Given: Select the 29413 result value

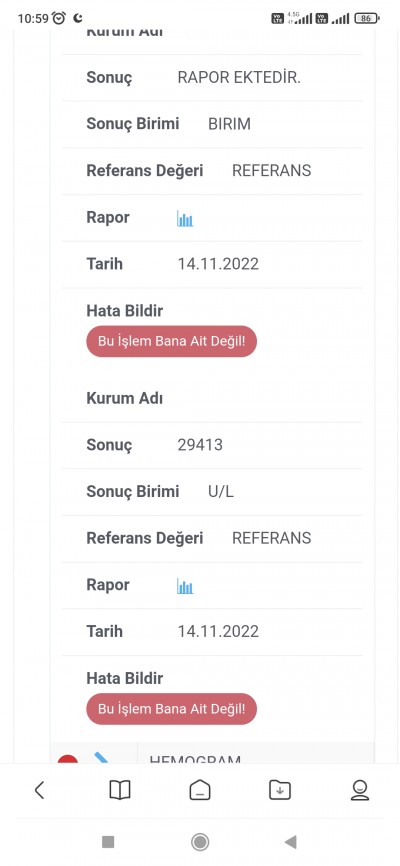Looking at the screenshot, I should pyautogui.click(x=200, y=445).
